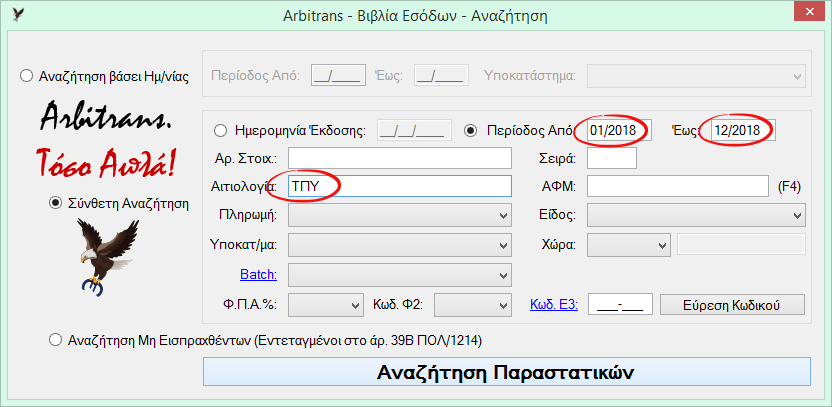This screenshot has width=832, height=407.
Task: Click the Arbitrans eagle icon in title bar
Action: 18,14
